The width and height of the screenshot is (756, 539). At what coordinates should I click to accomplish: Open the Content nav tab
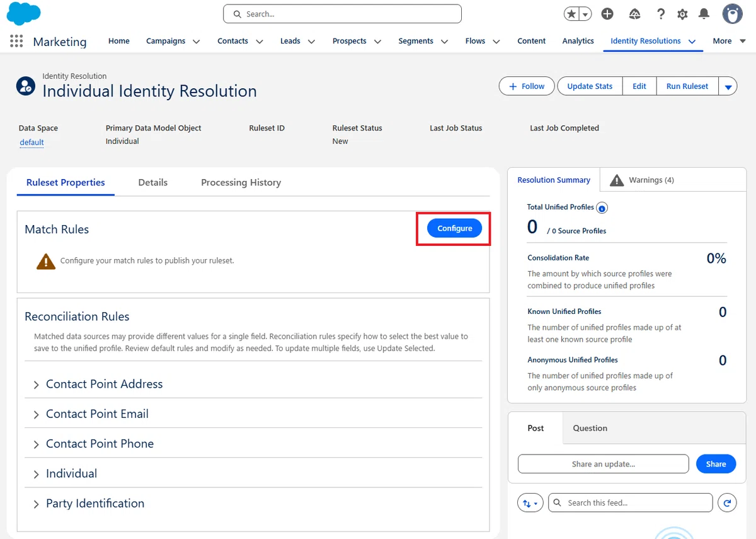point(532,41)
